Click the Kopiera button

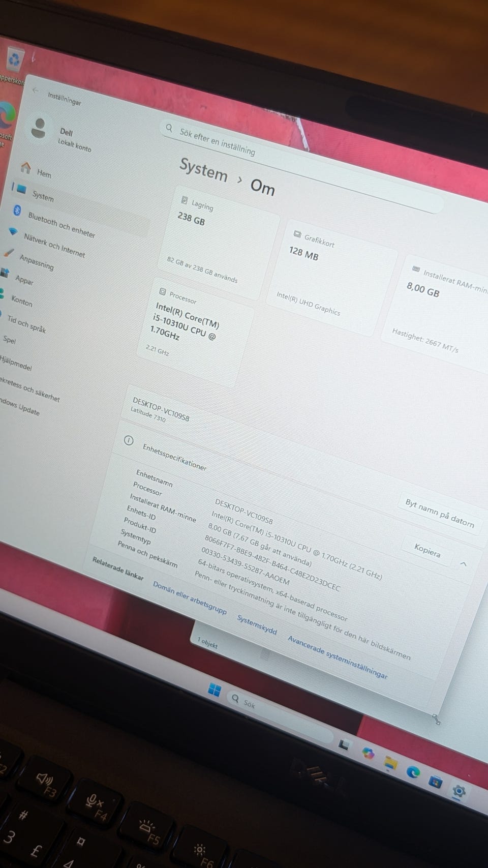[427, 550]
